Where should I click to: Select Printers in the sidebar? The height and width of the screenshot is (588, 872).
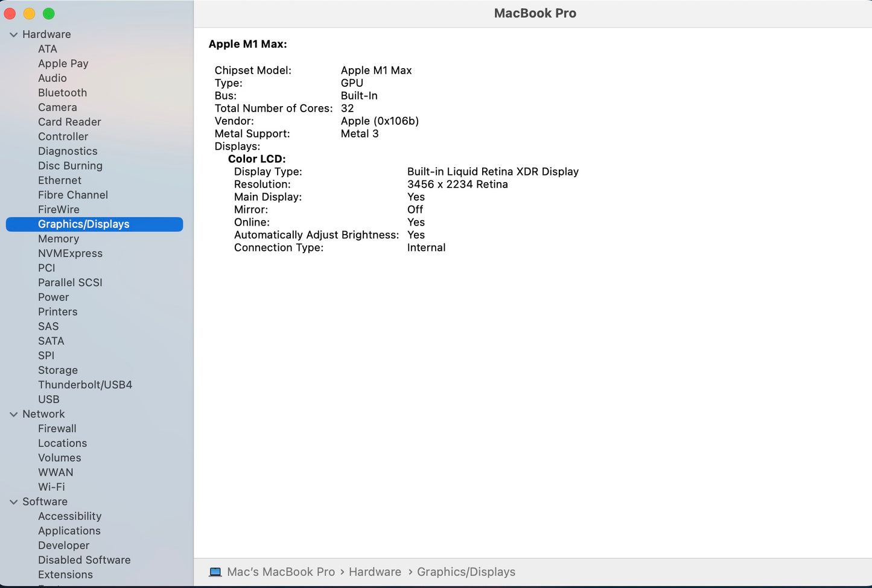57,312
